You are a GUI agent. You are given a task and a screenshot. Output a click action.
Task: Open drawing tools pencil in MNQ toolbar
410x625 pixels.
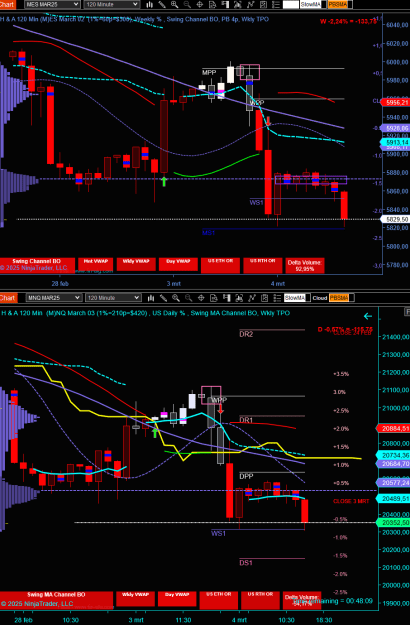pos(163,298)
